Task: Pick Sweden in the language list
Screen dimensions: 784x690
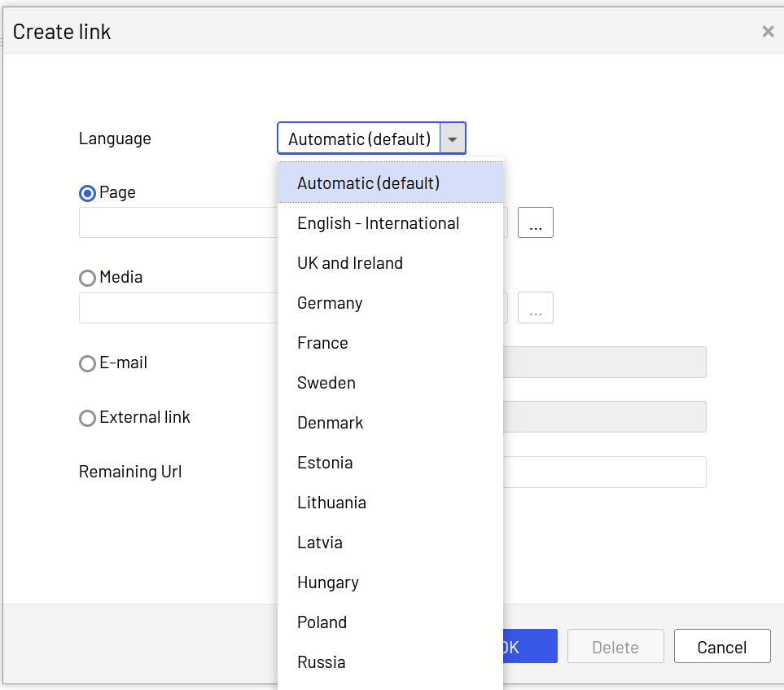Action: click(x=326, y=383)
